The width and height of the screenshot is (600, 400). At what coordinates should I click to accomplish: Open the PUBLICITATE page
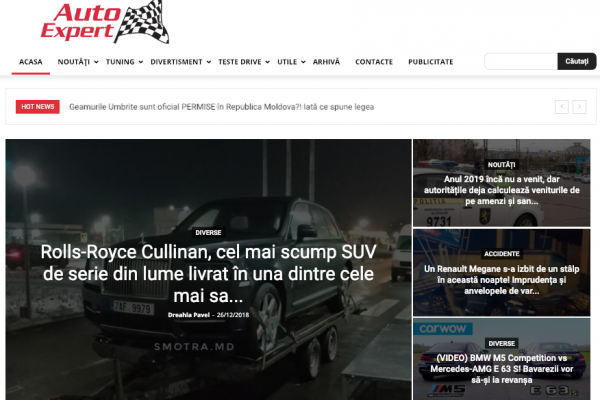coord(430,62)
